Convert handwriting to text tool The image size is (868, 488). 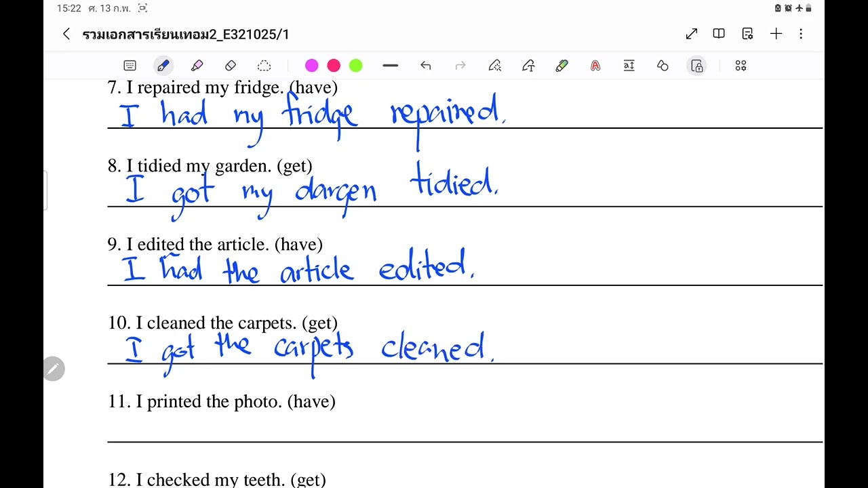528,66
